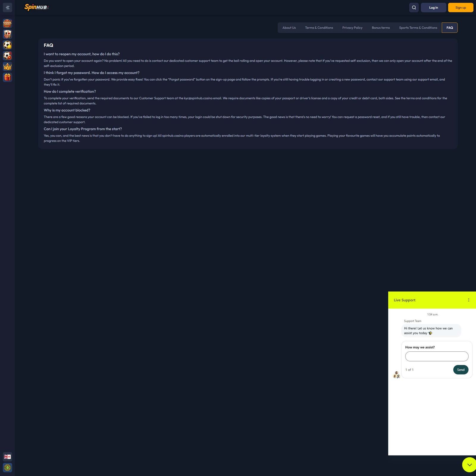Click the 'Support Team' sender label

pyautogui.click(x=413, y=321)
